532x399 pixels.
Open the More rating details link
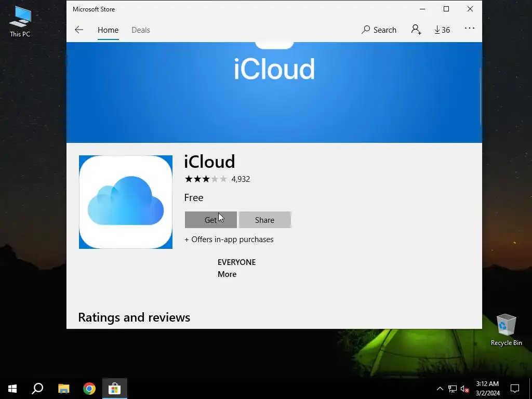227,274
